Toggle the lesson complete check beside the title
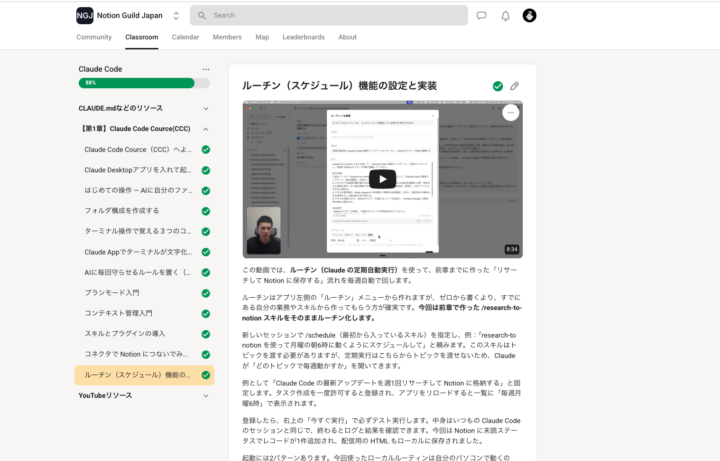The image size is (720, 461). click(498, 86)
